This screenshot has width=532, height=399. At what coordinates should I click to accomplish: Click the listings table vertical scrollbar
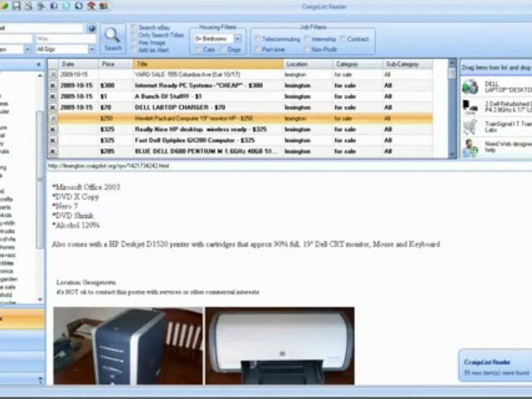pos(452,109)
